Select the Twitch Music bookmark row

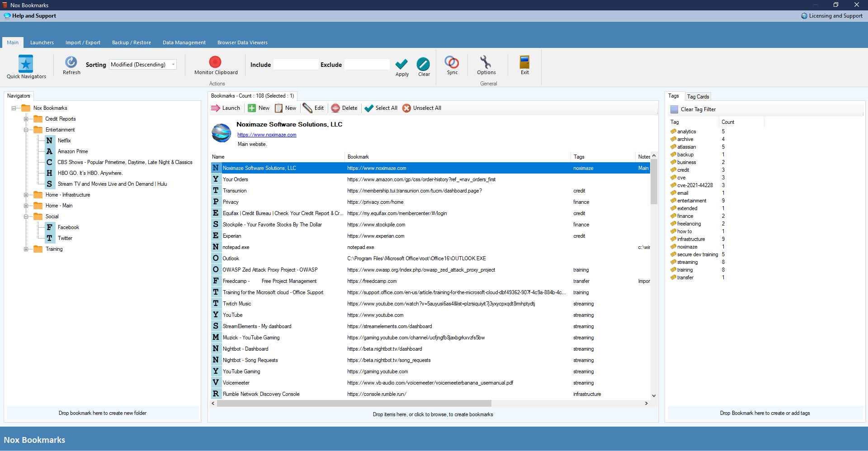430,304
